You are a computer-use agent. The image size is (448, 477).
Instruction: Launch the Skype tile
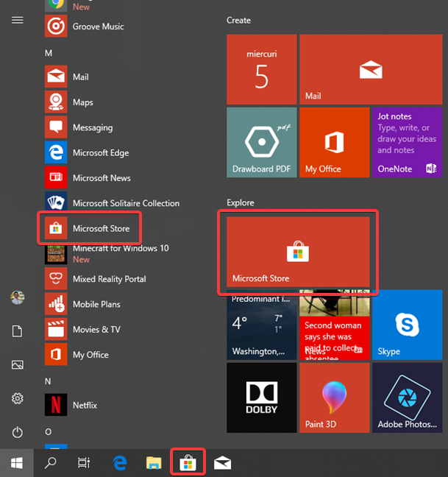408,325
